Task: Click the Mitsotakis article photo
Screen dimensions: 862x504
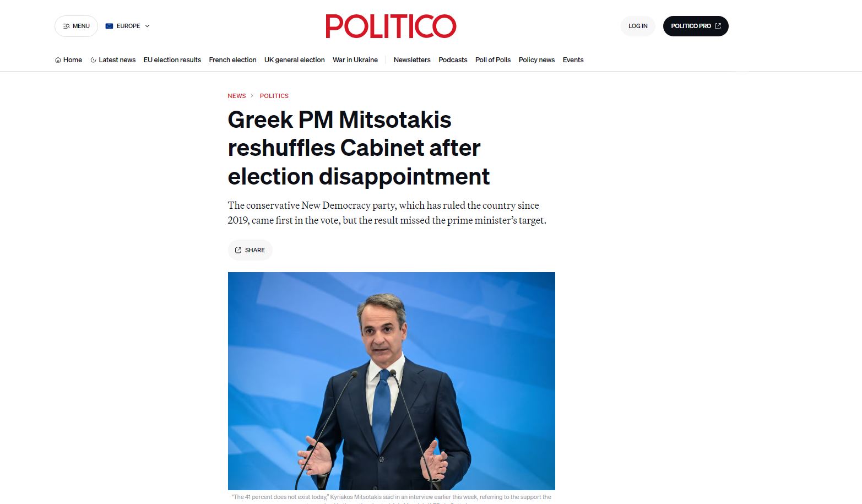Action: click(391, 381)
